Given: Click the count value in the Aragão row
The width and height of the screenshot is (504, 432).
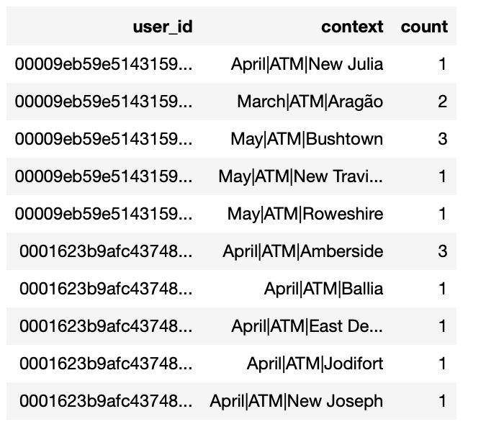Looking at the screenshot, I should (x=442, y=102).
